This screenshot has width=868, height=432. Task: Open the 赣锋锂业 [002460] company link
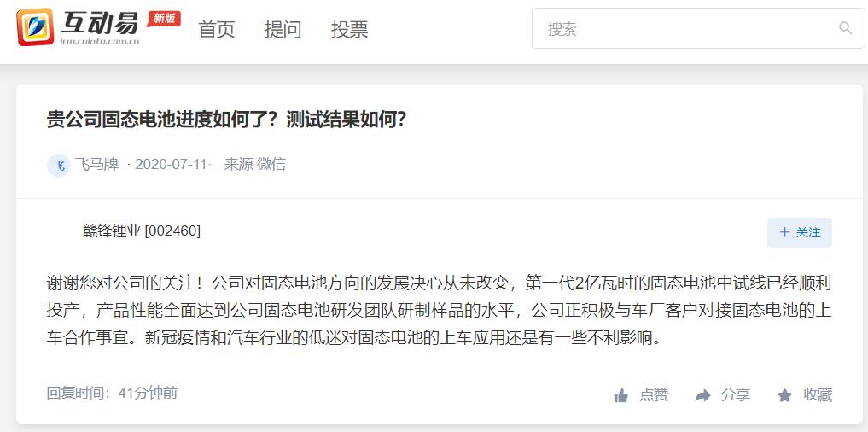point(142,231)
